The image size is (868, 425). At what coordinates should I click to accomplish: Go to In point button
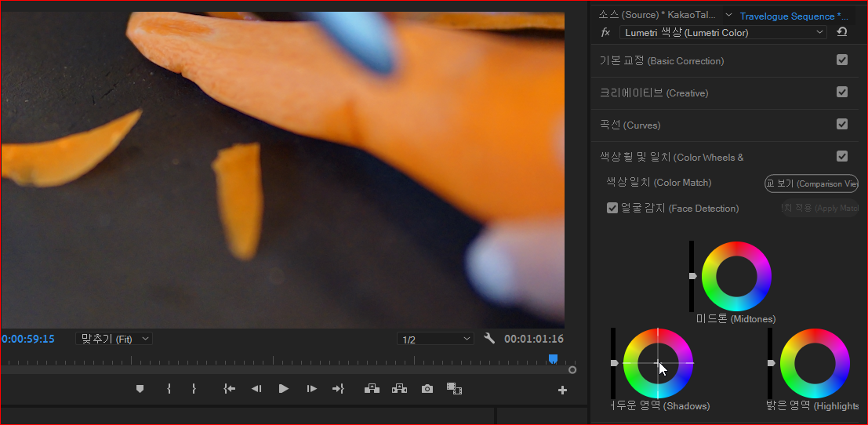coord(230,389)
